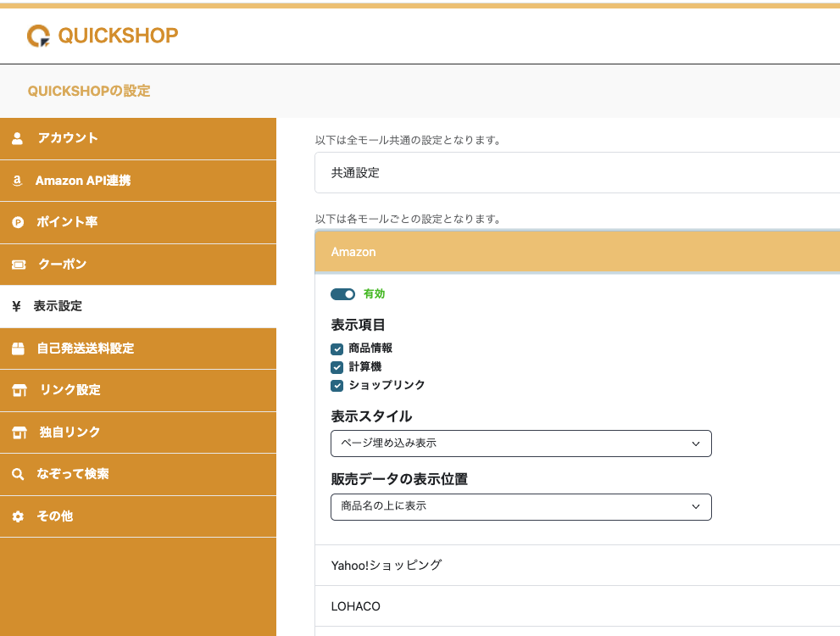
Task: Uncheck the 商品情報 checkbox
Action: point(337,349)
